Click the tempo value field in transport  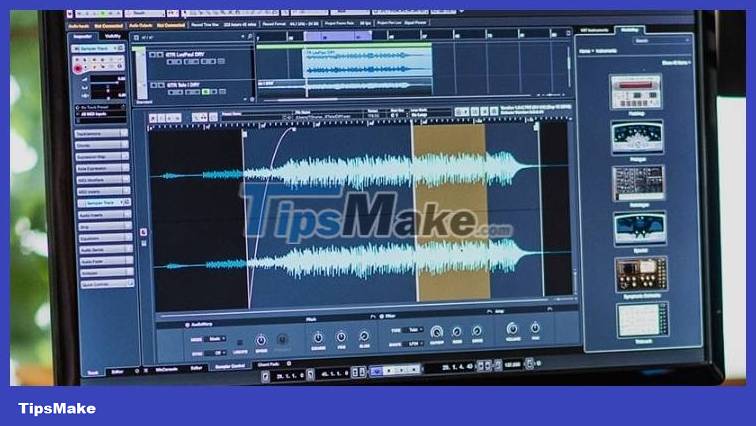(x=512, y=365)
